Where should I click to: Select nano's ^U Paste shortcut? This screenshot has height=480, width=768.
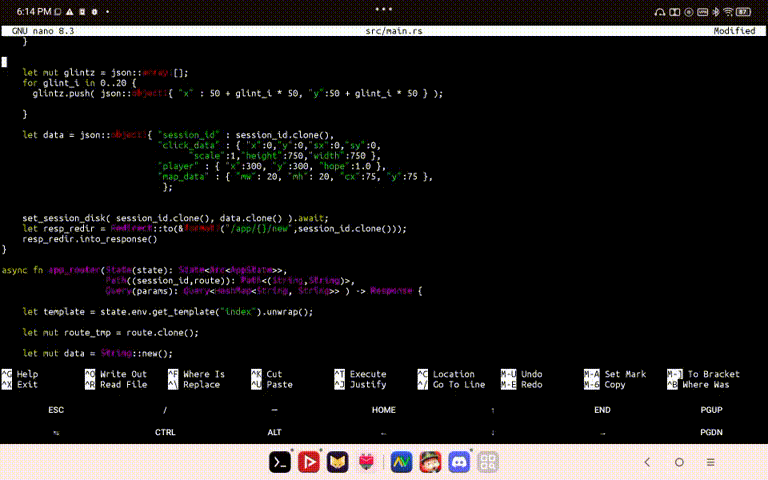(x=272, y=384)
